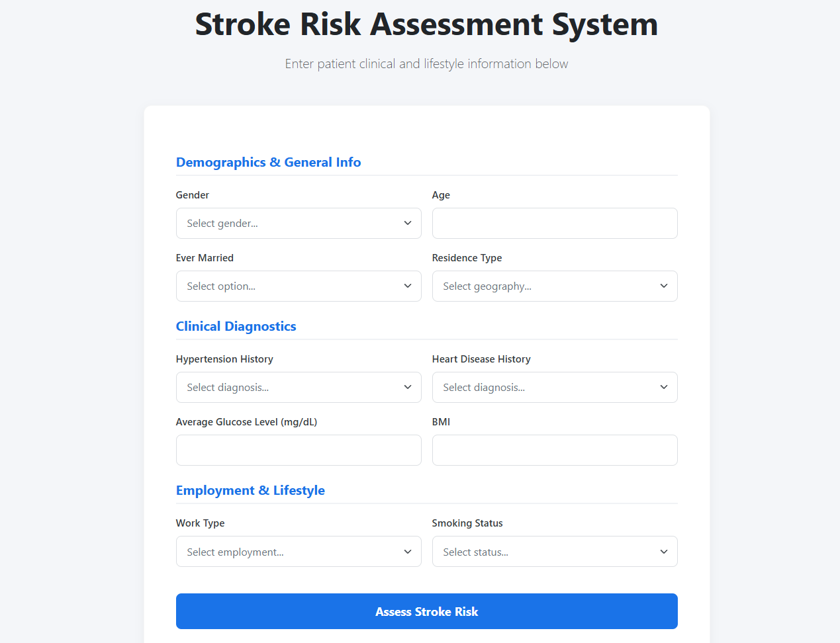Focus the Average Glucose Level field
840x643 pixels.
tap(299, 450)
